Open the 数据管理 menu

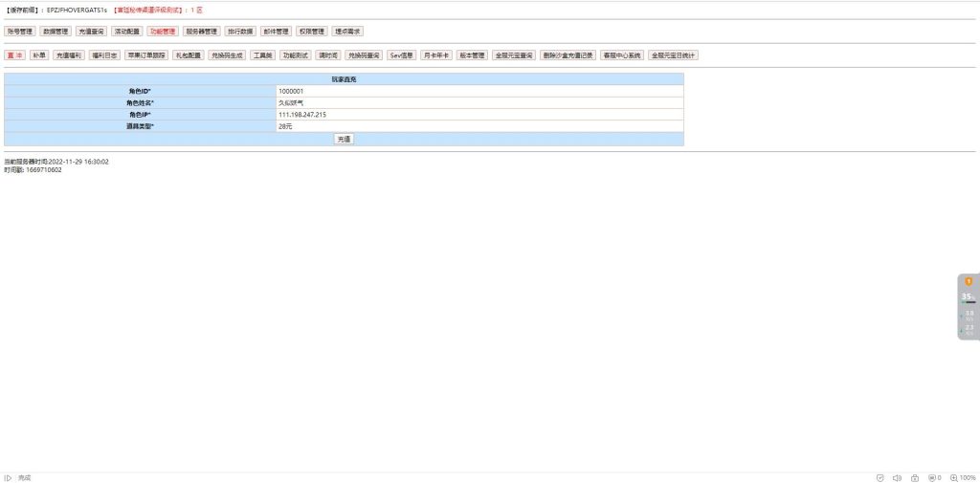[x=55, y=32]
